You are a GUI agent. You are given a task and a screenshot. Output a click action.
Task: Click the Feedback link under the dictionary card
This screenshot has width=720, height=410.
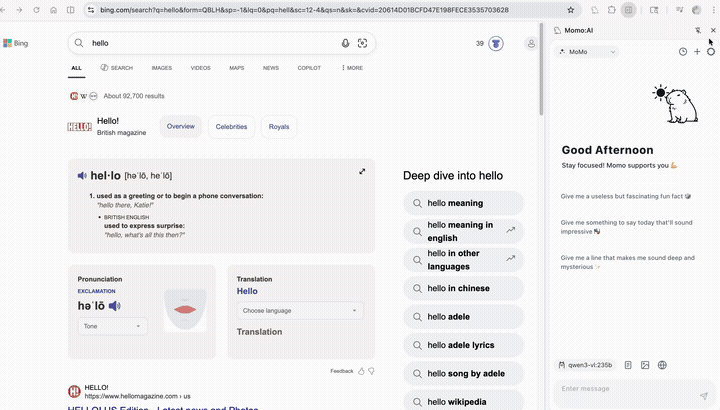point(342,371)
